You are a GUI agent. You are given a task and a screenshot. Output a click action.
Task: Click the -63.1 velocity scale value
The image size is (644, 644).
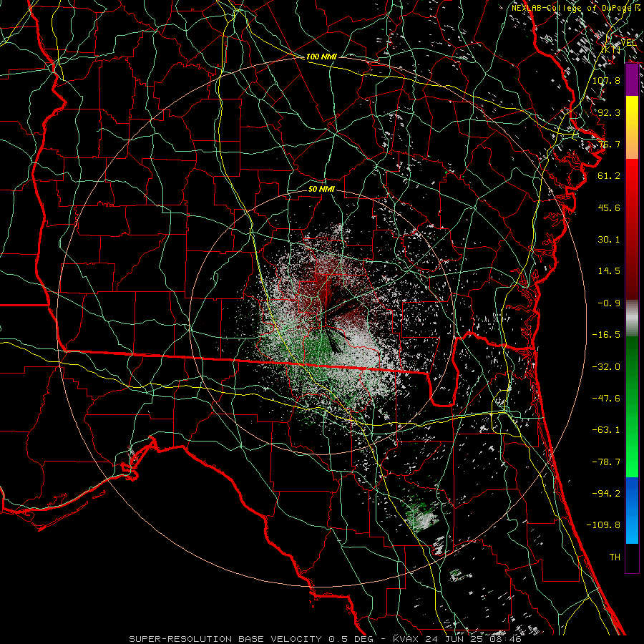coord(606,430)
